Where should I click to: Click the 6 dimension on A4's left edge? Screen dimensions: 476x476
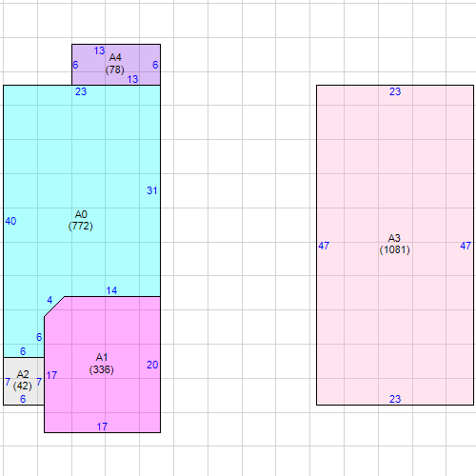(x=75, y=65)
